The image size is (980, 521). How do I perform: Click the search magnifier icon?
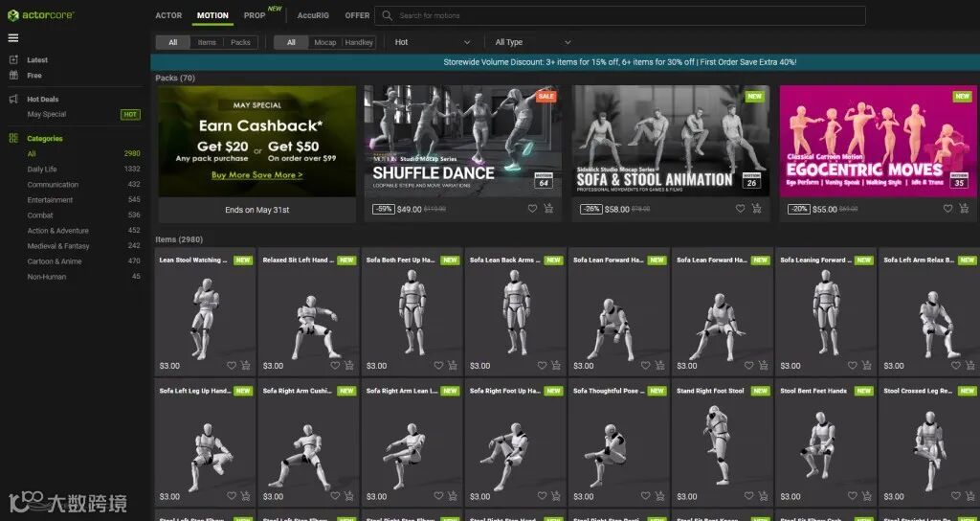[388, 15]
